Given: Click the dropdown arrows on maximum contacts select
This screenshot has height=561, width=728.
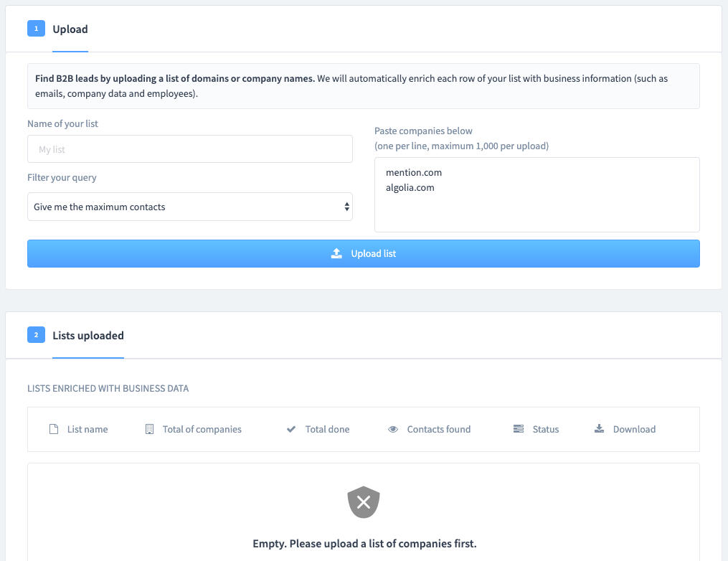Looking at the screenshot, I should 347,207.
